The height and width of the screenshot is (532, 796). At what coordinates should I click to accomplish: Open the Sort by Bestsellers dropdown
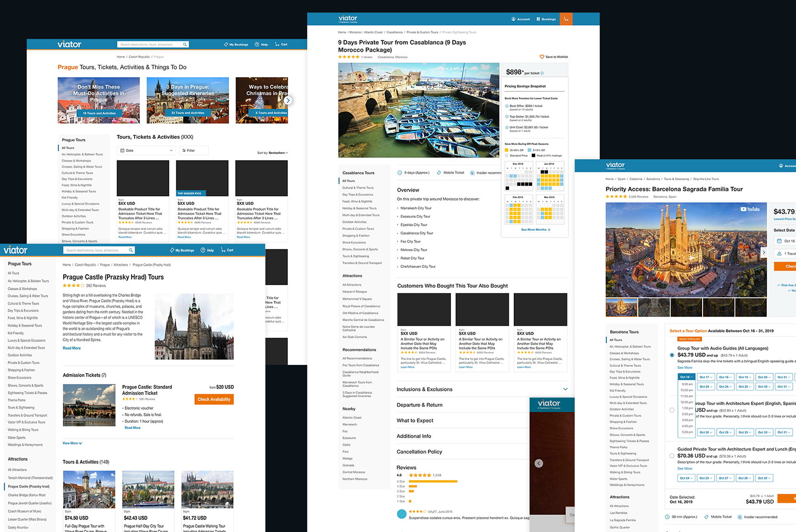(x=273, y=153)
